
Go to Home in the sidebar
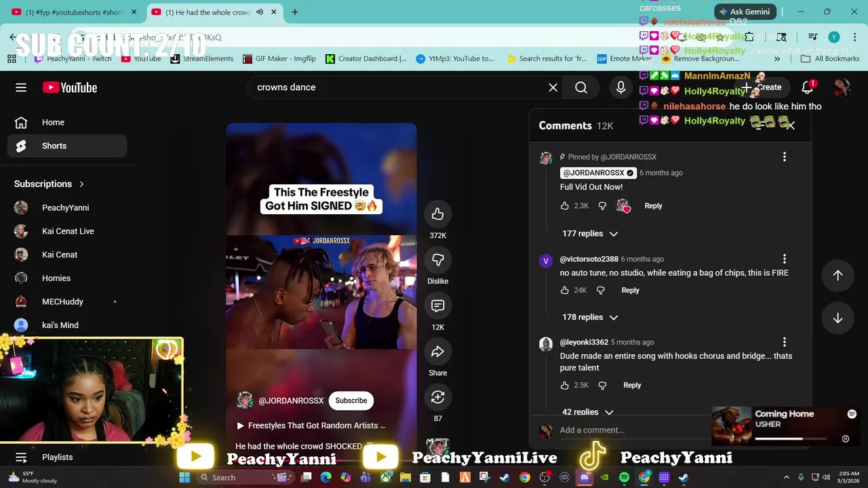tap(67, 123)
